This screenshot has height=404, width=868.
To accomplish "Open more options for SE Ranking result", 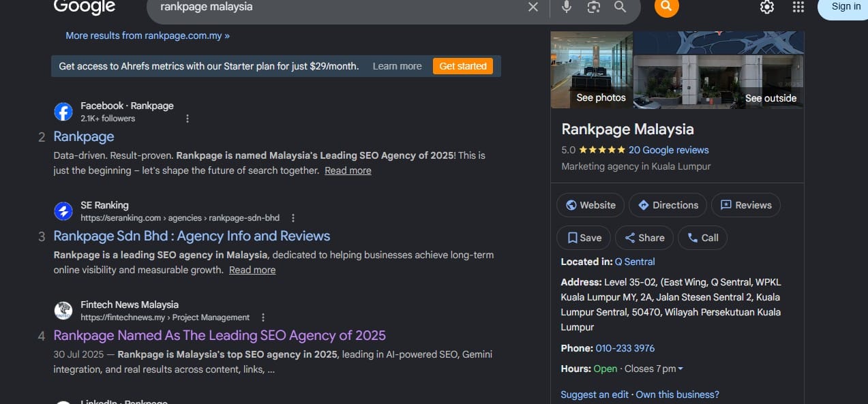I will click(293, 218).
